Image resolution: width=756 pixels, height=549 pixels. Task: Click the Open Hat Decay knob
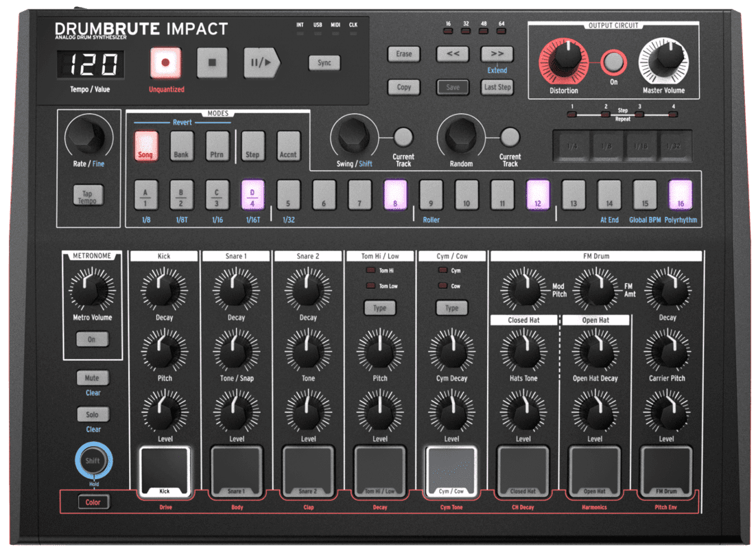coord(595,351)
